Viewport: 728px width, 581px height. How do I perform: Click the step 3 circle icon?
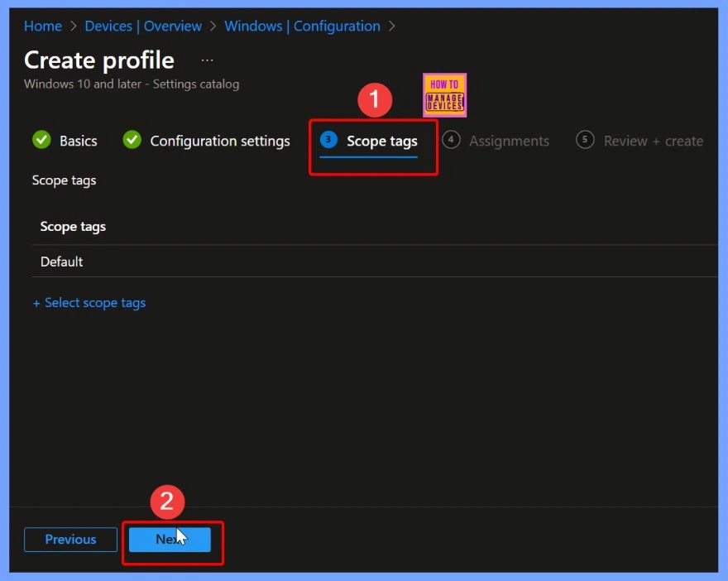click(328, 140)
